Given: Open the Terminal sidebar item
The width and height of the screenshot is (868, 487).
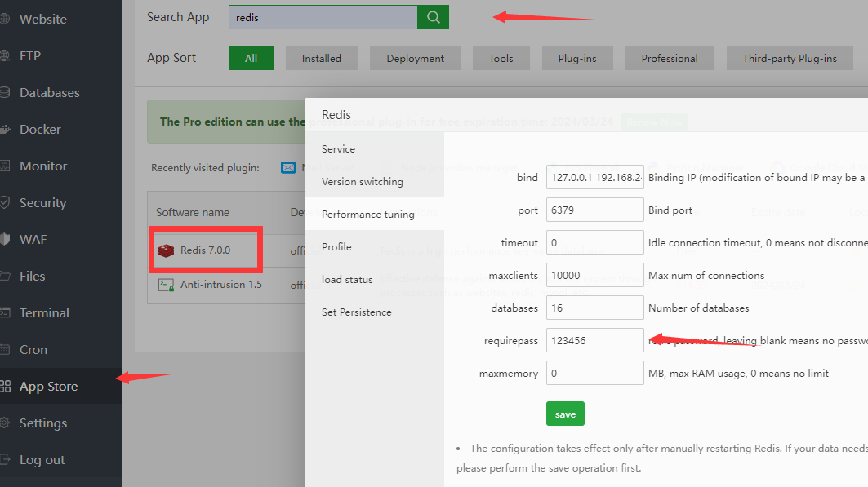Looking at the screenshot, I should [x=44, y=313].
